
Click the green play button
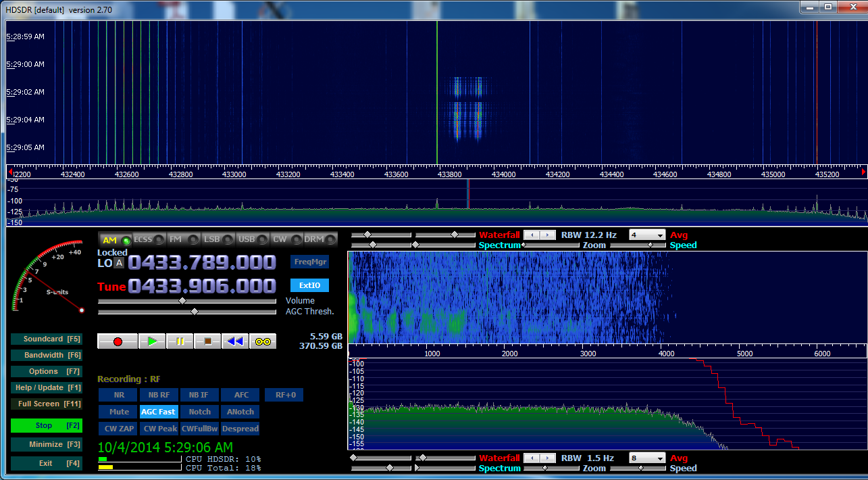point(152,341)
